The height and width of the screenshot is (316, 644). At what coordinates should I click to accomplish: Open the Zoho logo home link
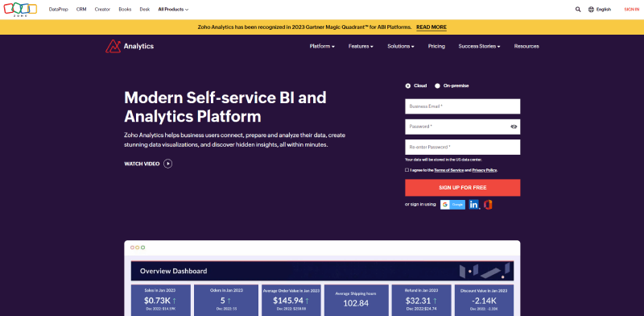click(20, 9)
